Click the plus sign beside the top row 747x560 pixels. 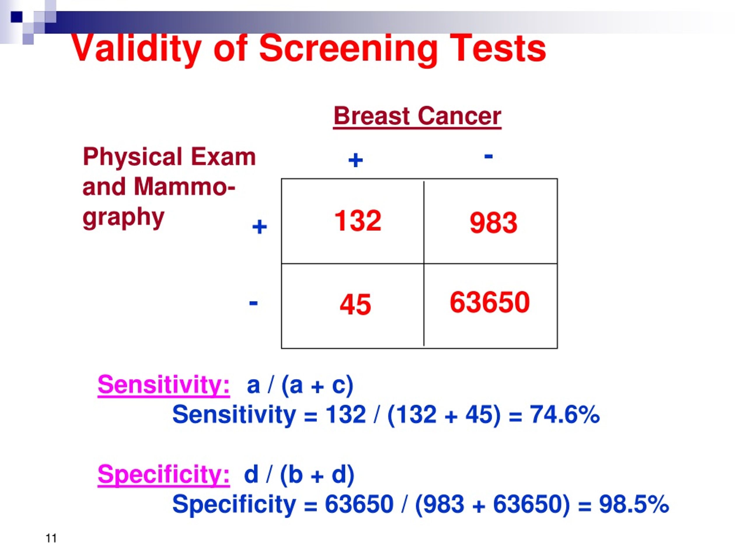click(x=259, y=227)
